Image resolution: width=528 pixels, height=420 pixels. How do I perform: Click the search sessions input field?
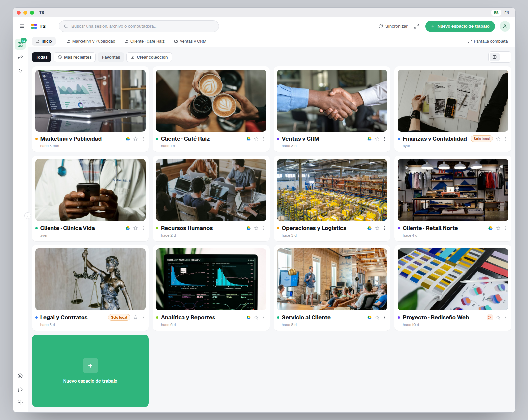pyautogui.click(x=139, y=26)
